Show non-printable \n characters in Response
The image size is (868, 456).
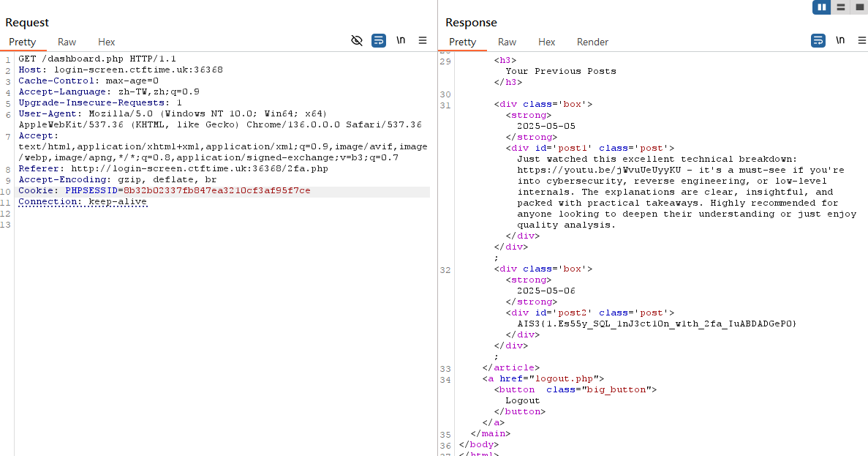point(840,40)
